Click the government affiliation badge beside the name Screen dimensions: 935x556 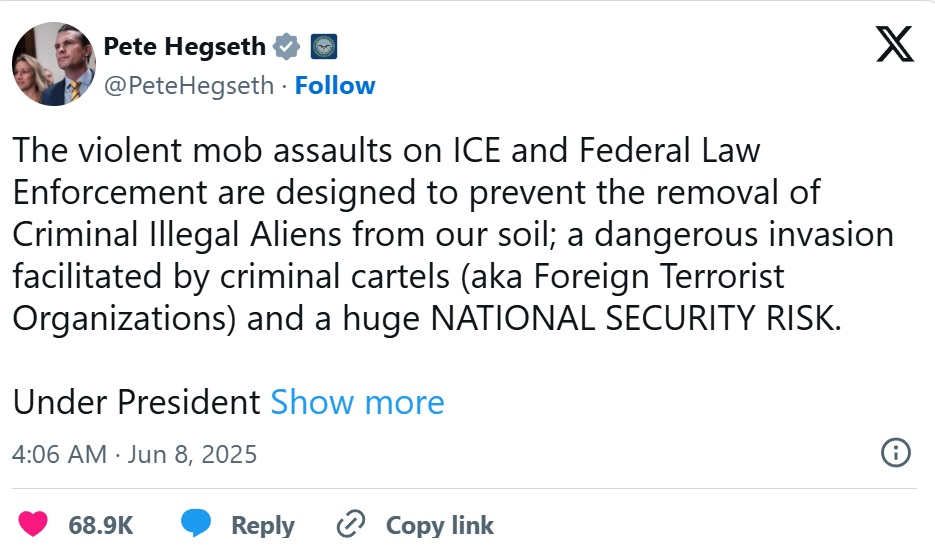pos(323,46)
